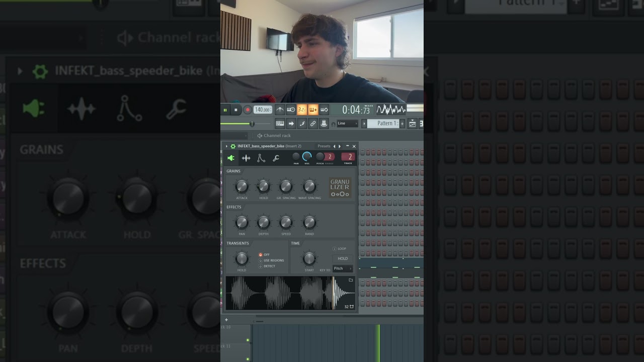Click the typing keyboard to piano icon
This screenshot has width=644, height=362.
280,123
